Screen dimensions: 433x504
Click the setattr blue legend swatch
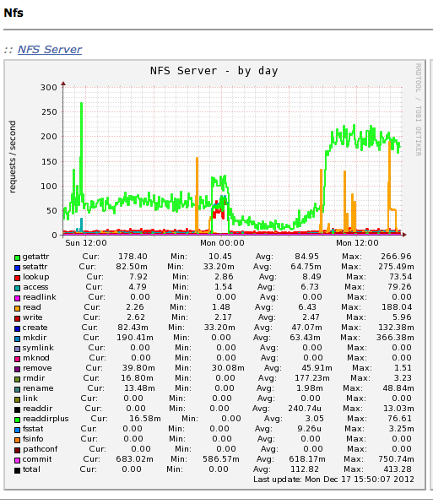[x=18, y=268]
